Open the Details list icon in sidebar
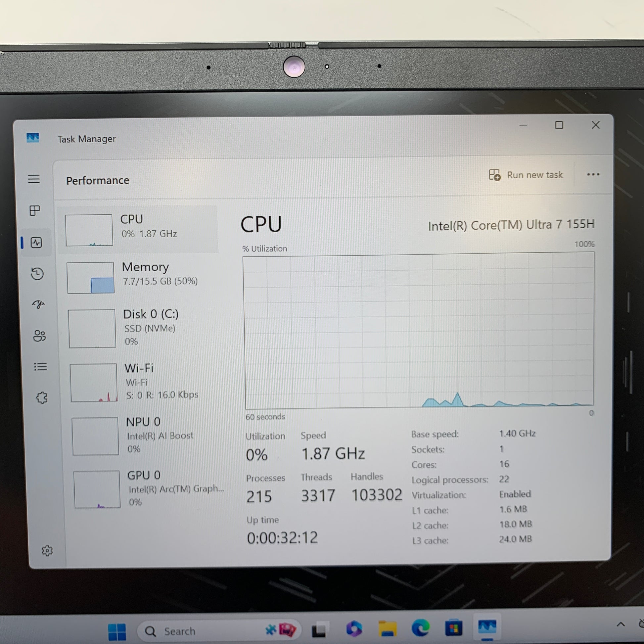 click(x=40, y=367)
